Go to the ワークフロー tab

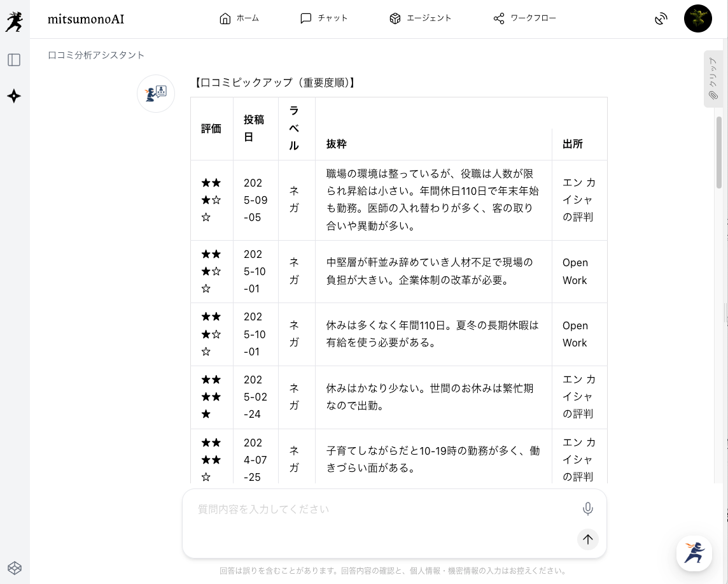(x=525, y=18)
